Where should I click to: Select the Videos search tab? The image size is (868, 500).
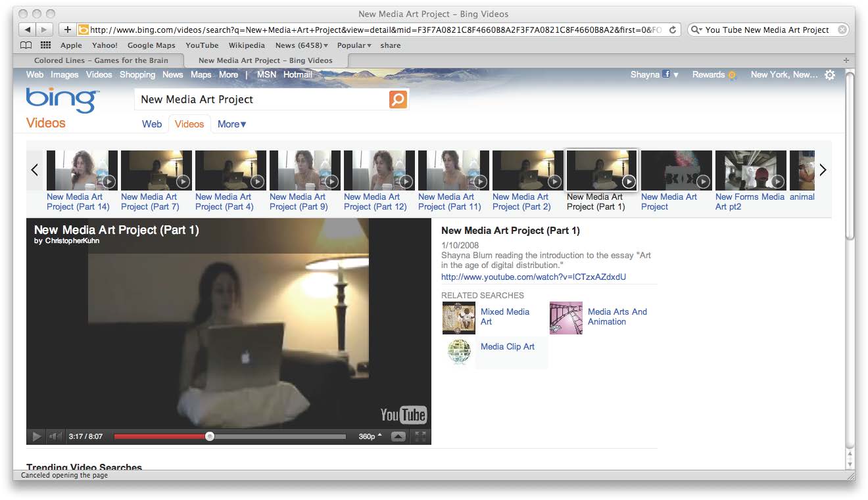click(189, 124)
